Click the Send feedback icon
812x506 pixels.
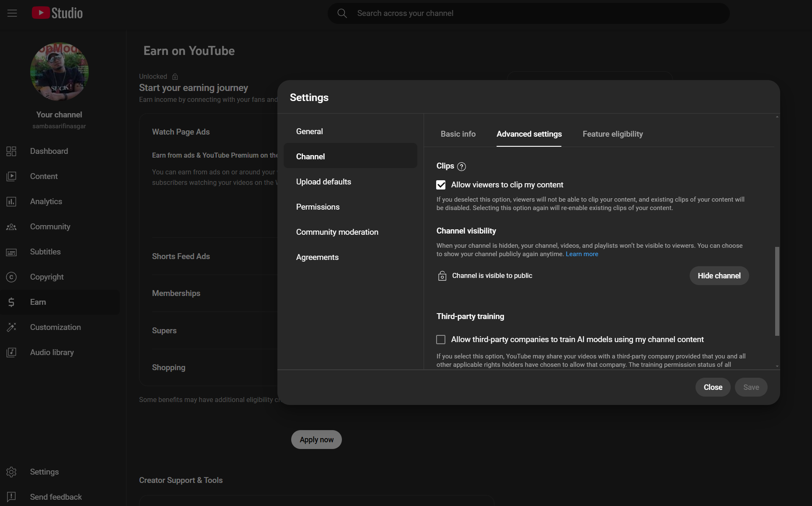(11, 497)
